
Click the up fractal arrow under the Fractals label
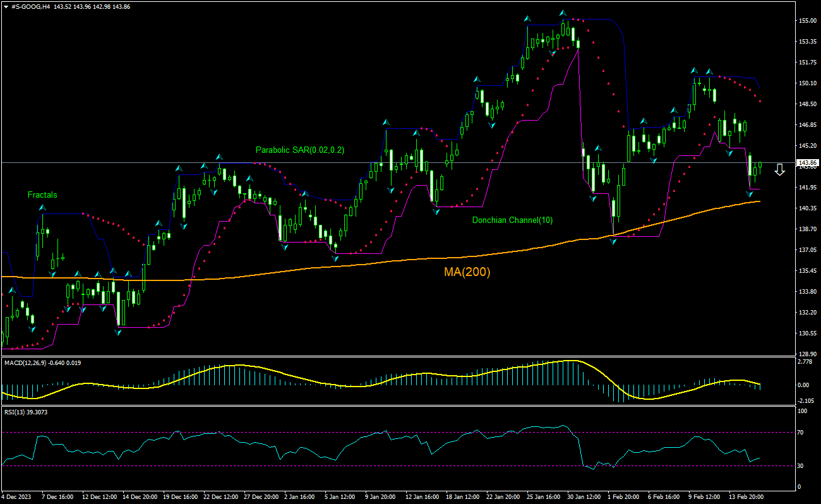click(x=42, y=207)
